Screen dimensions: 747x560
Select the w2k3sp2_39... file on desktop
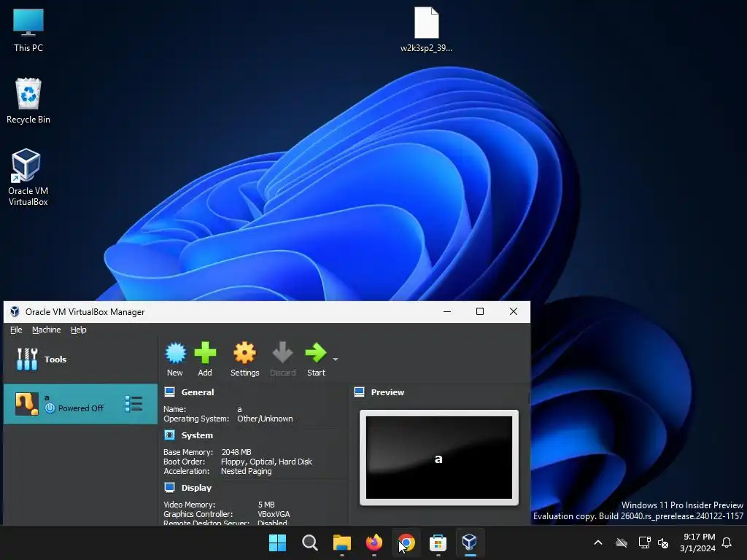[x=426, y=29]
